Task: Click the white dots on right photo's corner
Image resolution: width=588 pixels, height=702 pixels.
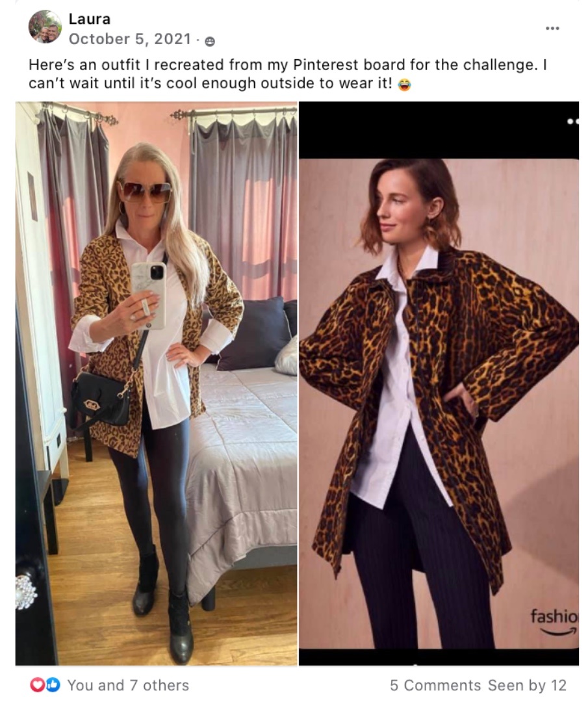Action: click(572, 122)
